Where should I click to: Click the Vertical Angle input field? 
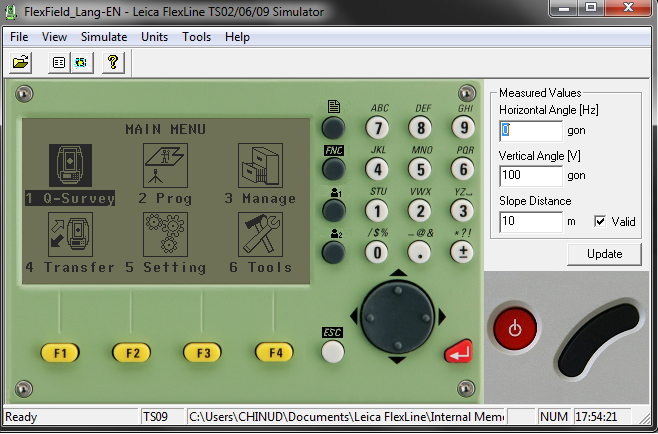pyautogui.click(x=531, y=175)
